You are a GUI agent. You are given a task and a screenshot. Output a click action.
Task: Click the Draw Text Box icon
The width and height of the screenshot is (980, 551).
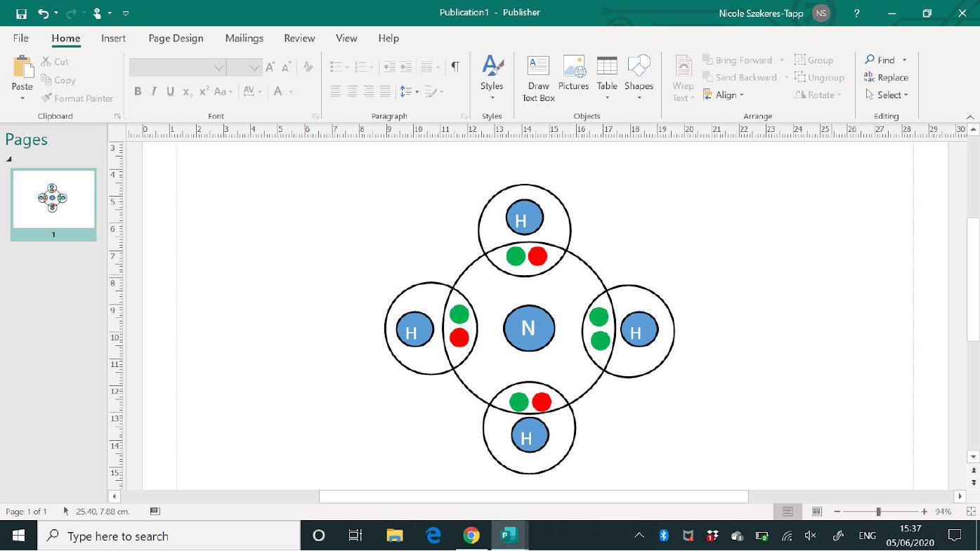tap(538, 67)
